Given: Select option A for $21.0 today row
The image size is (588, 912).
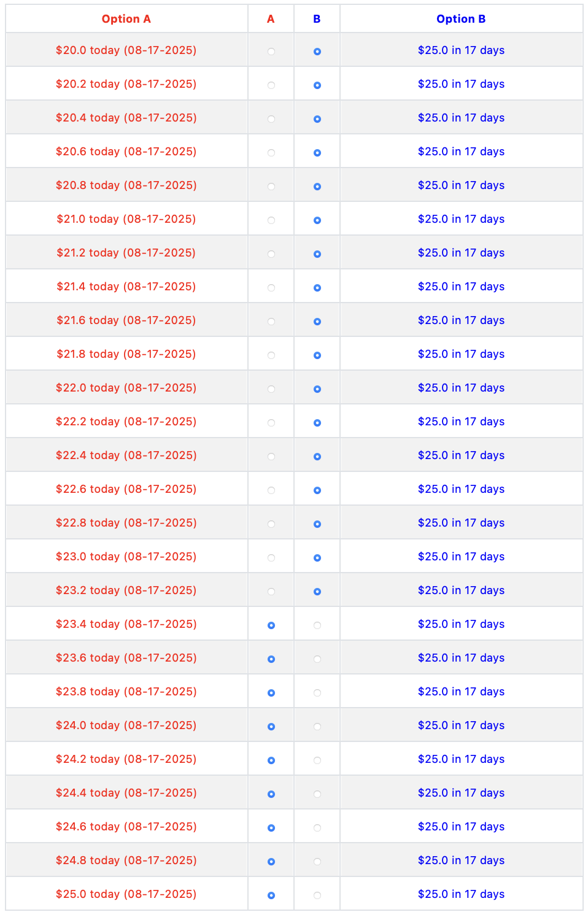Looking at the screenshot, I should 271,220.
